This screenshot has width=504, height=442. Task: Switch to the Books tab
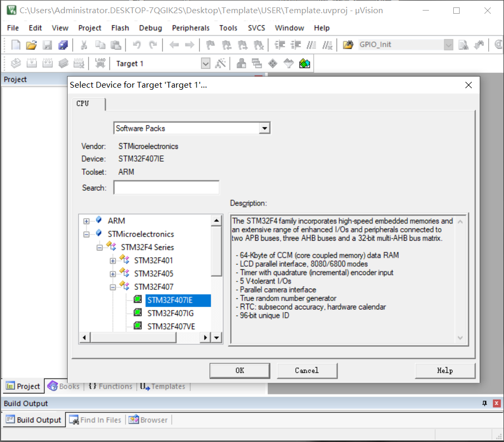coord(63,386)
